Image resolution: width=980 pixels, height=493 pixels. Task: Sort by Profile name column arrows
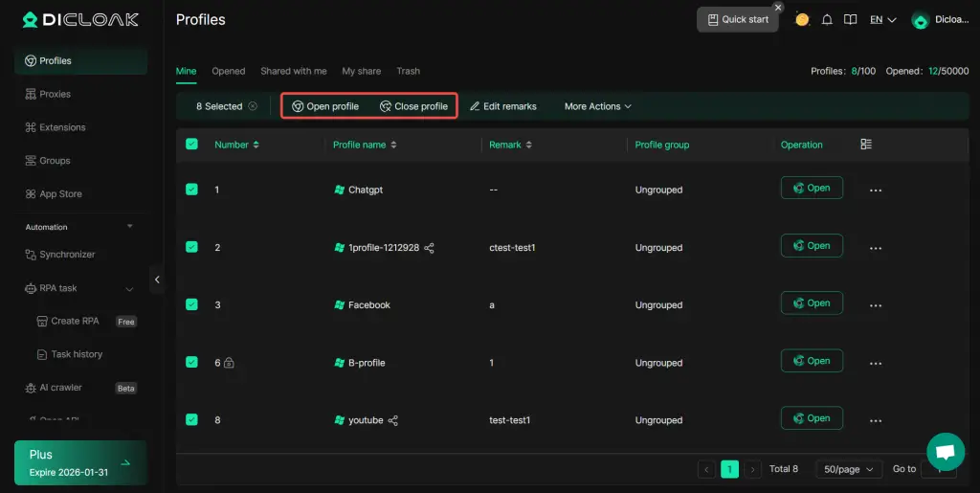point(393,145)
